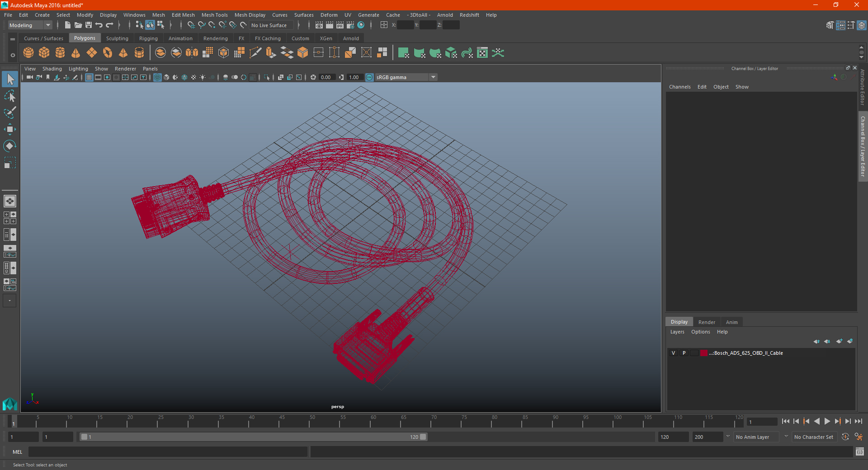Open the shelf tab selector menu
Viewport: 868px width, 470px height.
pyautogui.click(x=13, y=39)
